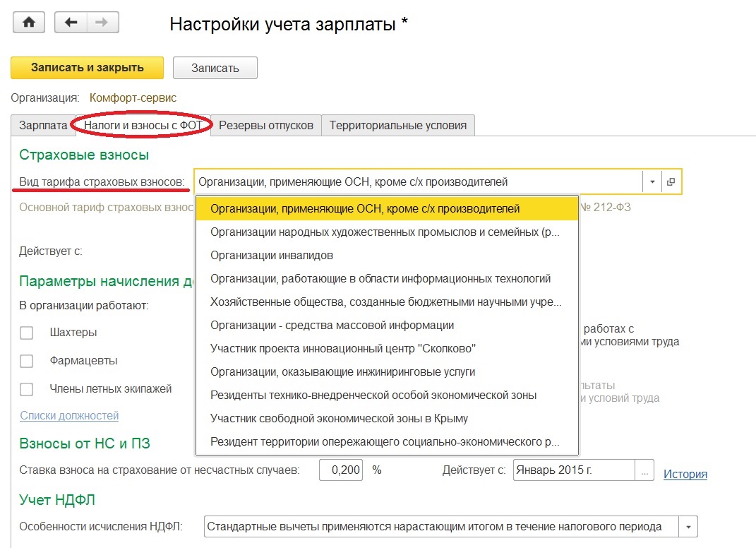Click the Home icon button
756x548 pixels.
(x=29, y=23)
